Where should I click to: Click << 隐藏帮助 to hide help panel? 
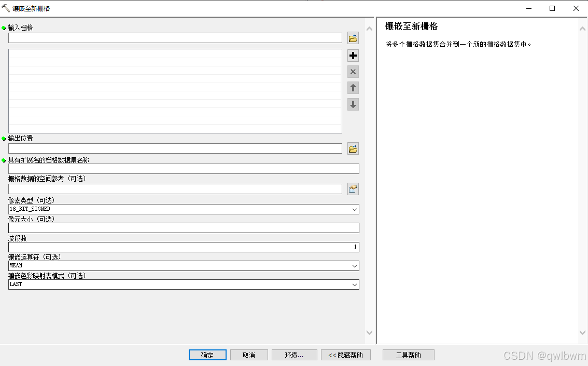[346, 355]
